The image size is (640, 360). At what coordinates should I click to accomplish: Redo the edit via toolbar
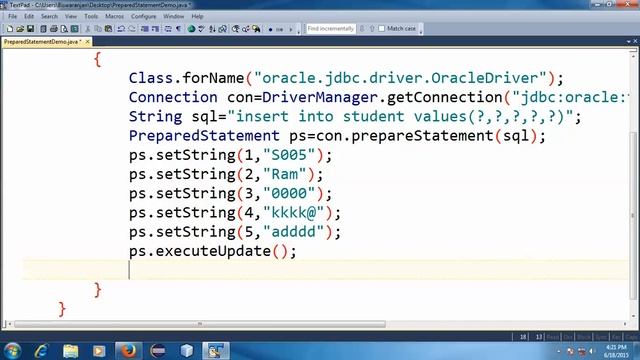click(132, 29)
